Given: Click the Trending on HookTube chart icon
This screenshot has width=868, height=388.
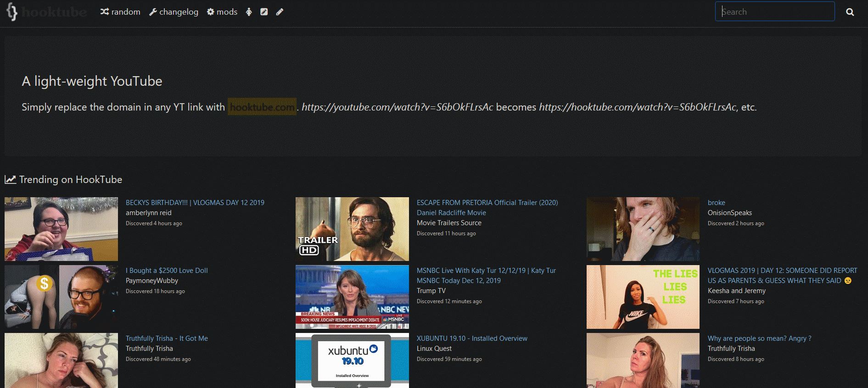Looking at the screenshot, I should (10, 179).
